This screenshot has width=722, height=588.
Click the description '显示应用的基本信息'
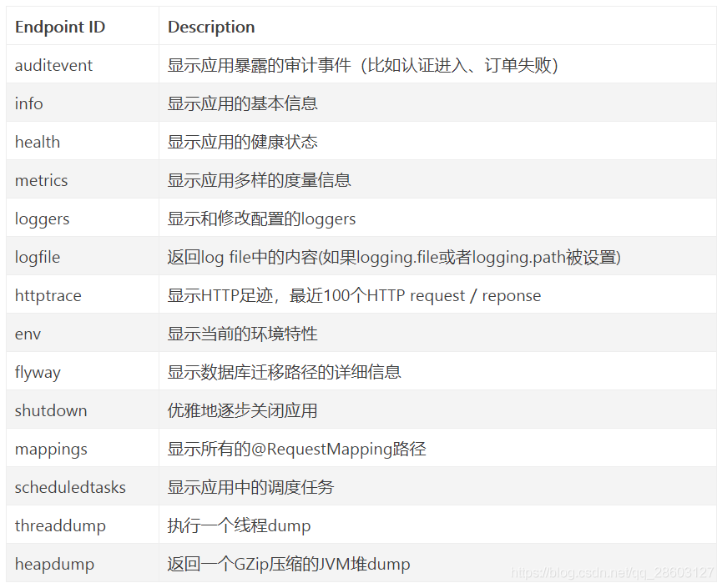(242, 103)
